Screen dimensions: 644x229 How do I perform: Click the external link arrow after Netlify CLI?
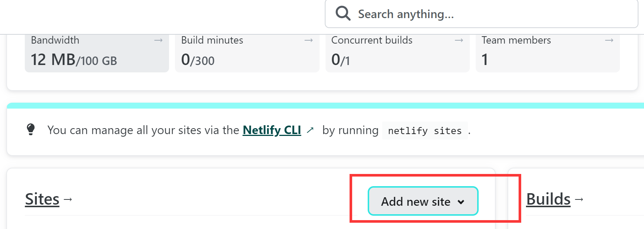310,130
